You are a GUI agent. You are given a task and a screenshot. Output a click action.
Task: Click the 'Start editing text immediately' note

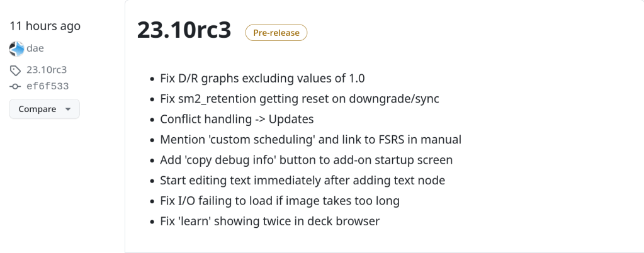click(303, 180)
